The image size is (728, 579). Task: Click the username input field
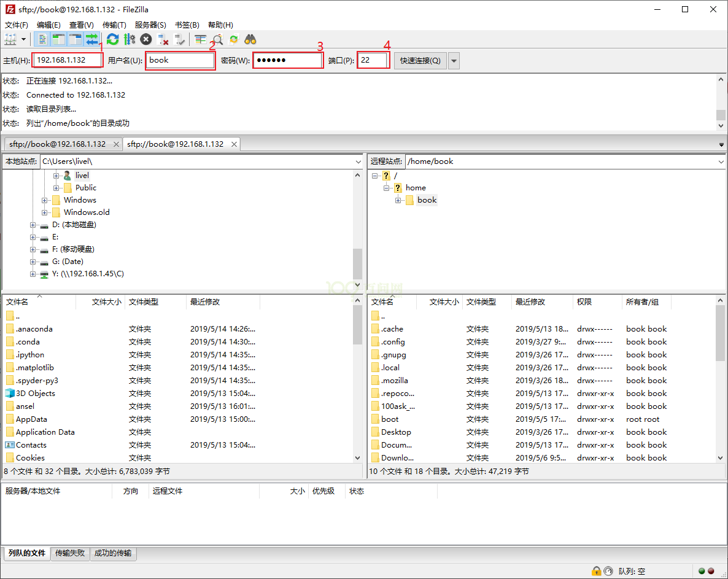point(180,60)
